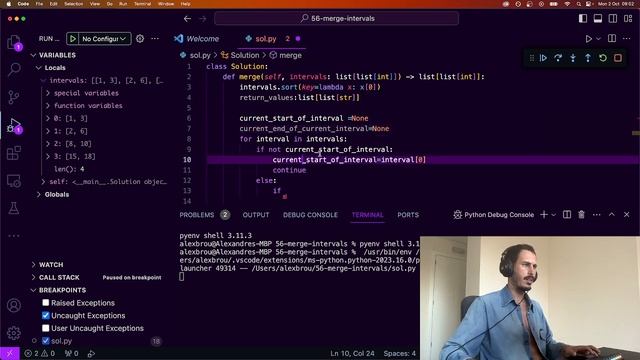Image resolution: width=640 pixels, height=360 pixels.
Task: Open the PORTS panel tab
Action: pyautogui.click(x=408, y=215)
